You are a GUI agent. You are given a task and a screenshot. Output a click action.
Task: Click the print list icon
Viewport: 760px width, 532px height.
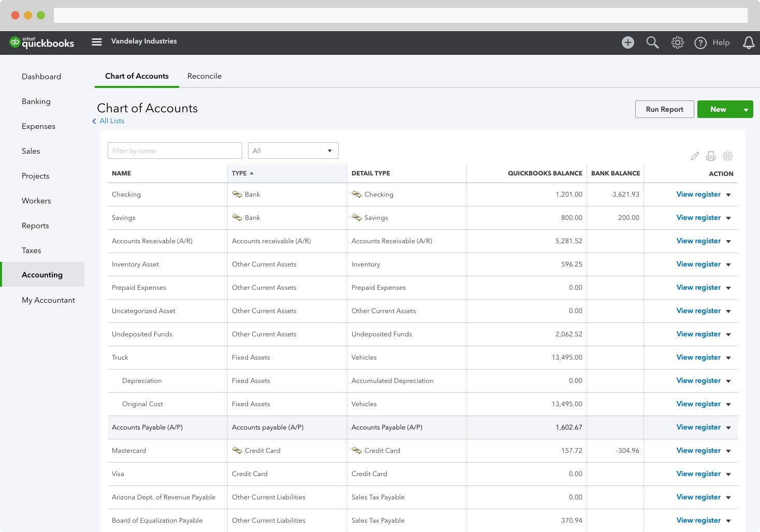711,156
